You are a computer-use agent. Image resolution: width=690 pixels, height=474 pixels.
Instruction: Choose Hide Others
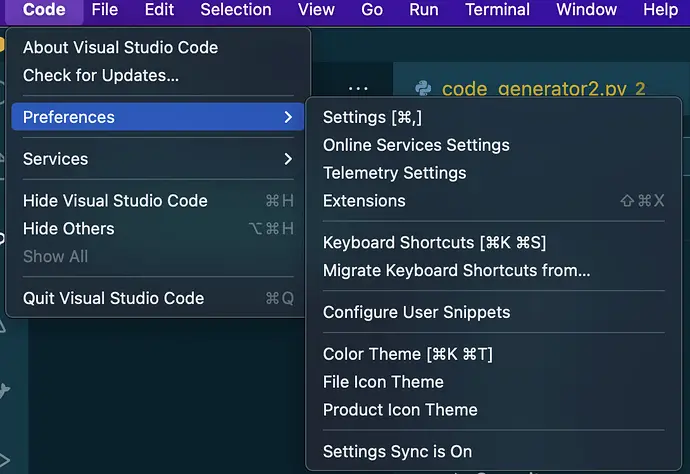coord(158,228)
